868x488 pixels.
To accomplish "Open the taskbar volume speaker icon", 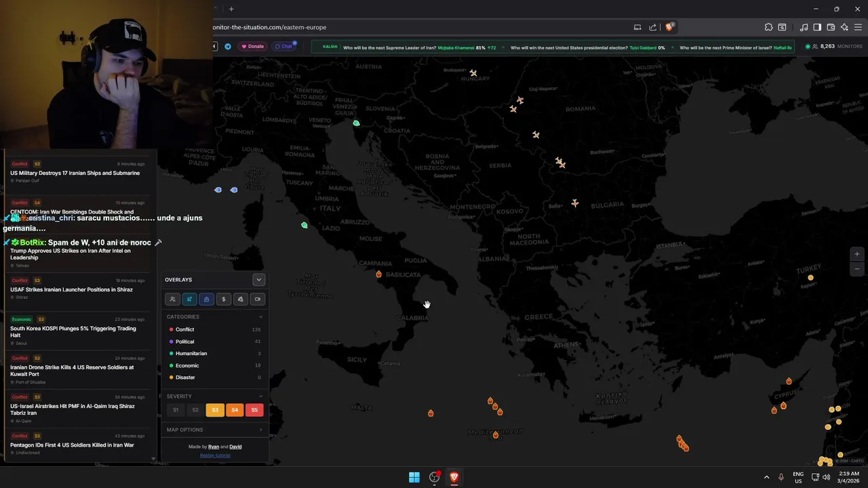I will tap(826, 477).
